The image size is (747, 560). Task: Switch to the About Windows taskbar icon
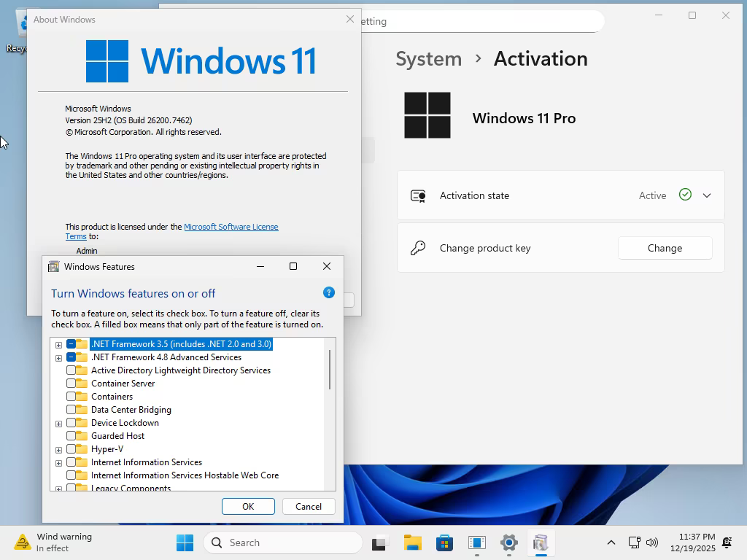tap(477, 542)
